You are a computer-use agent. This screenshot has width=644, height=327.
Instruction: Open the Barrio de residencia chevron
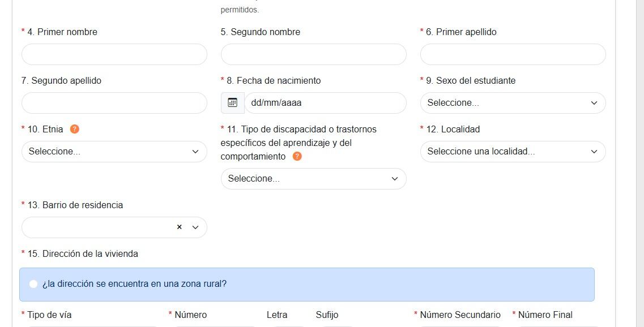pyautogui.click(x=195, y=227)
